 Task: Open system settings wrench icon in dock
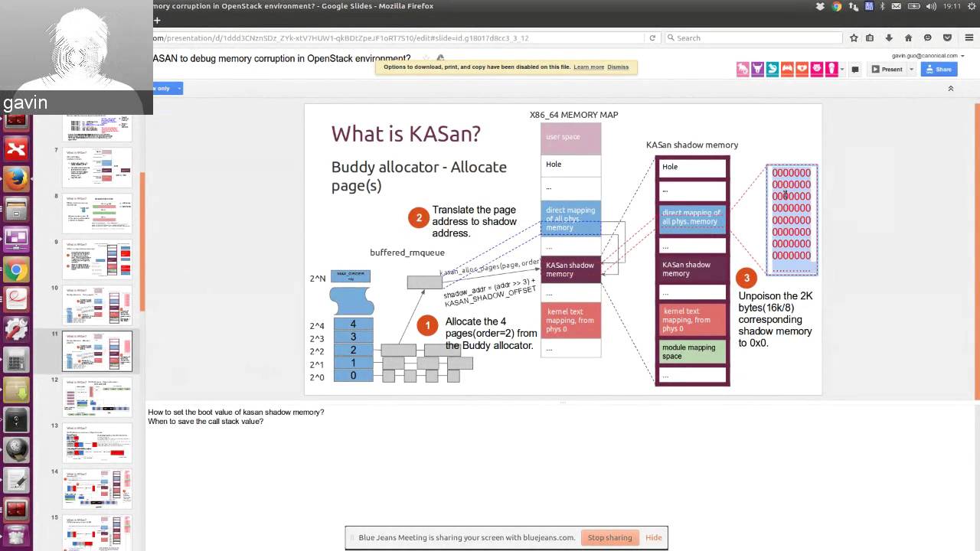[16, 328]
